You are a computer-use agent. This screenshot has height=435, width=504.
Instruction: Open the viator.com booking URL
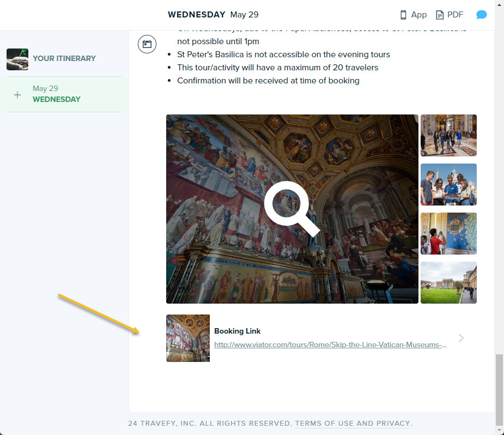[330, 345]
